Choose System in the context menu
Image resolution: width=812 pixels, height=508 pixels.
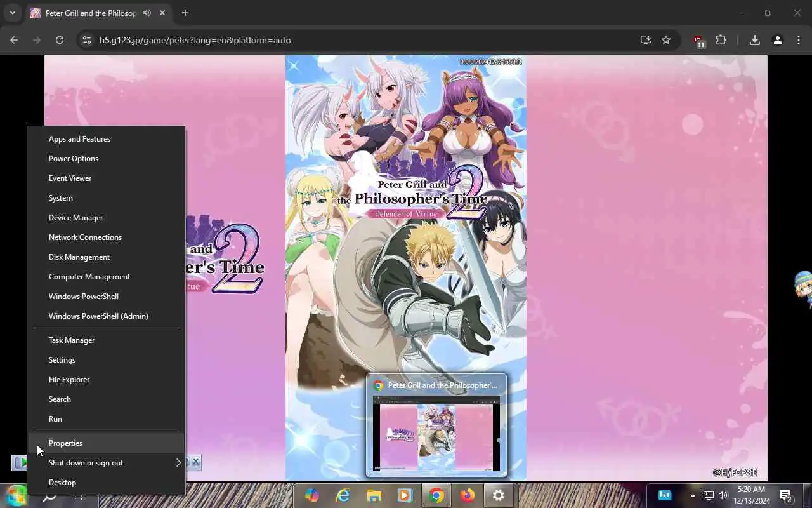pyautogui.click(x=106, y=198)
